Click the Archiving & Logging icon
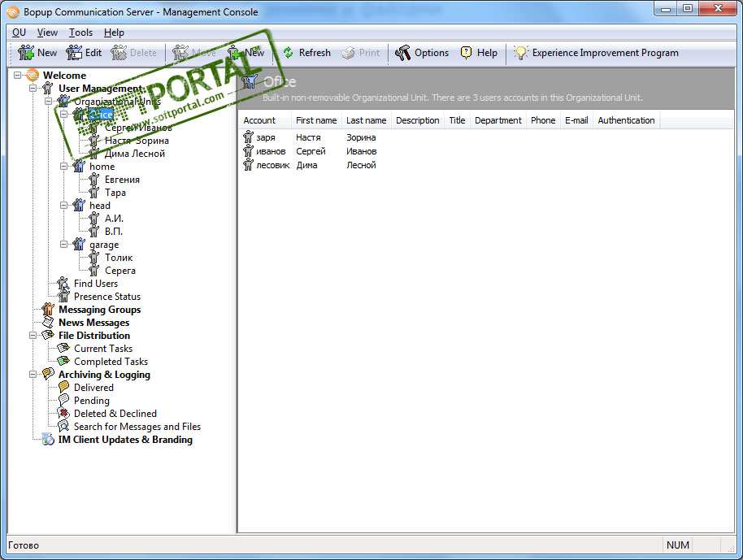The width and height of the screenshot is (743, 560). point(48,374)
